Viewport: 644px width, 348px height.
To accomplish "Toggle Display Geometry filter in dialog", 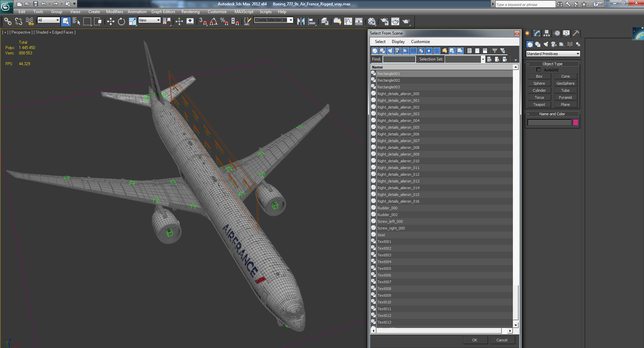I will (x=375, y=51).
